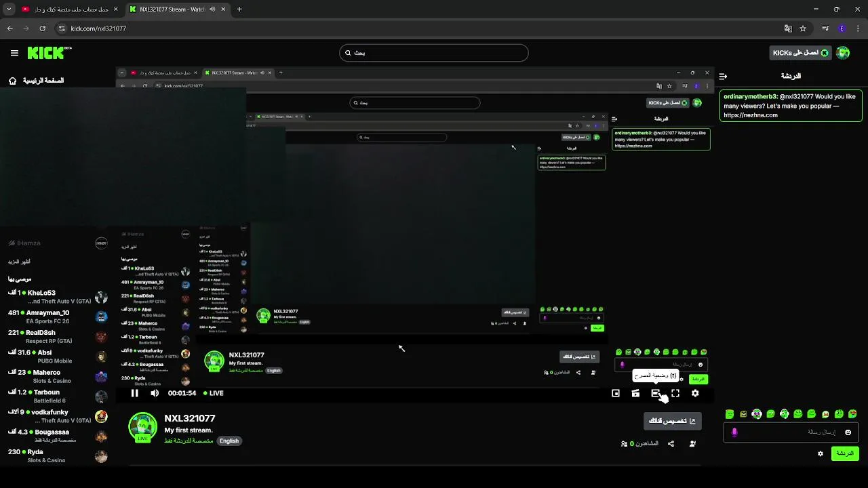Open the viewers count list
The width and height of the screenshot is (868, 488).
pos(639,444)
